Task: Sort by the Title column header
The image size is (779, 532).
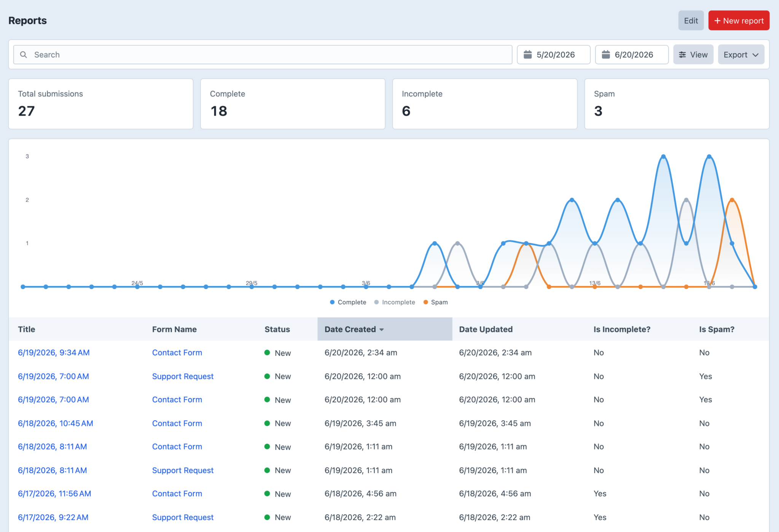Action: 27,329
